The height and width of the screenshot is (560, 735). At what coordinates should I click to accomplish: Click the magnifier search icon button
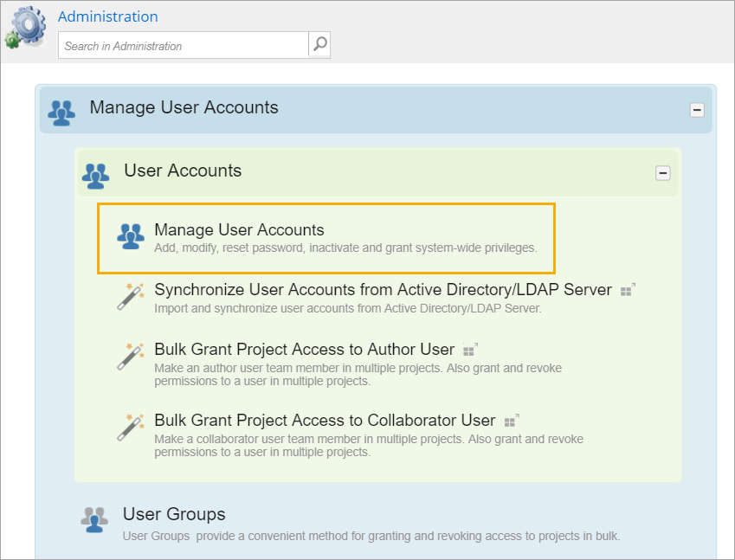pyautogui.click(x=319, y=44)
